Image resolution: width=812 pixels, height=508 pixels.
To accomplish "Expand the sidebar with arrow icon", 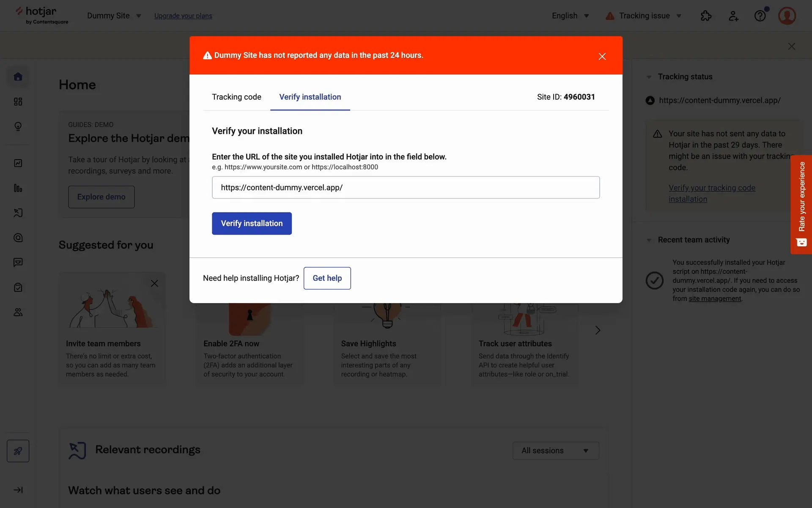I will (18, 490).
